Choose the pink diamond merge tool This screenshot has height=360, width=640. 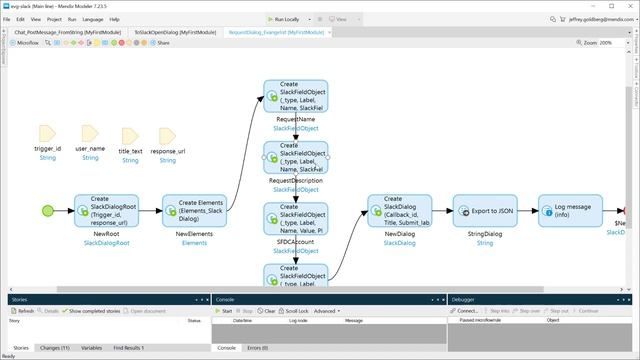[81, 42]
